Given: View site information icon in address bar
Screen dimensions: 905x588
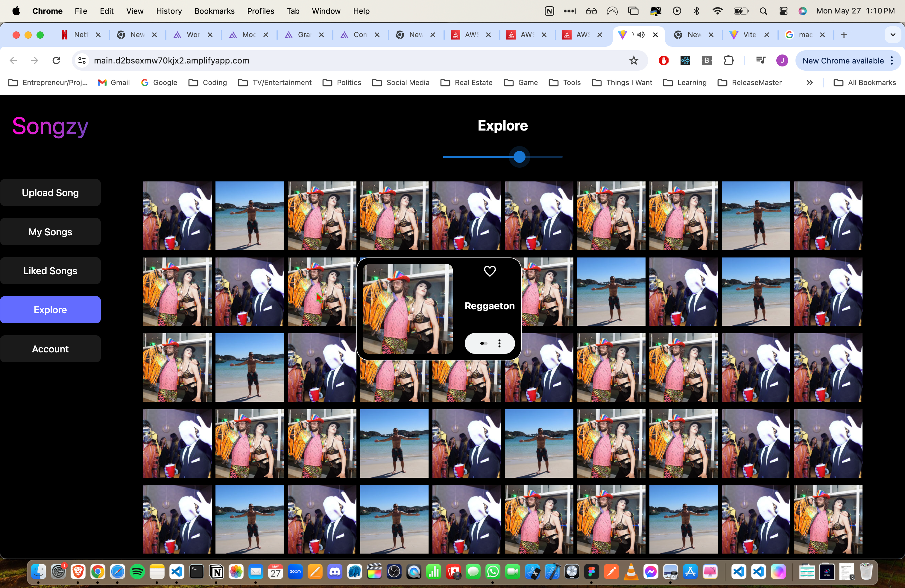Looking at the screenshot, I should point(82,60).
